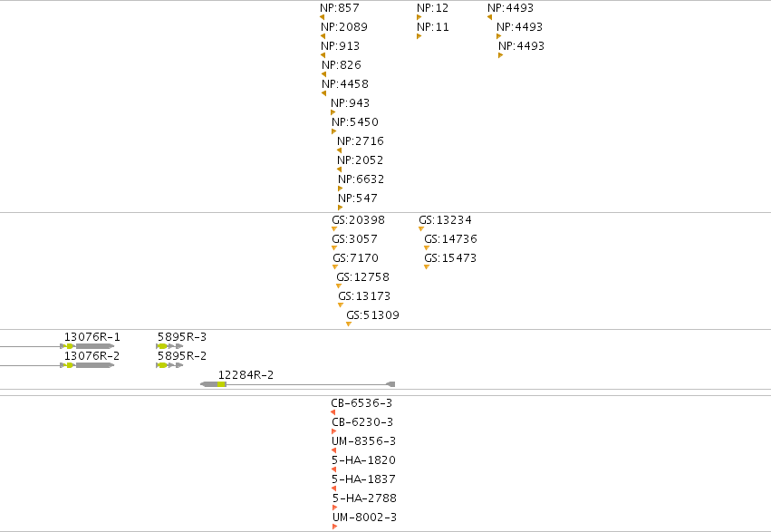
Task: Select the NP:2716 label
Action: click(x=361, y=141)
